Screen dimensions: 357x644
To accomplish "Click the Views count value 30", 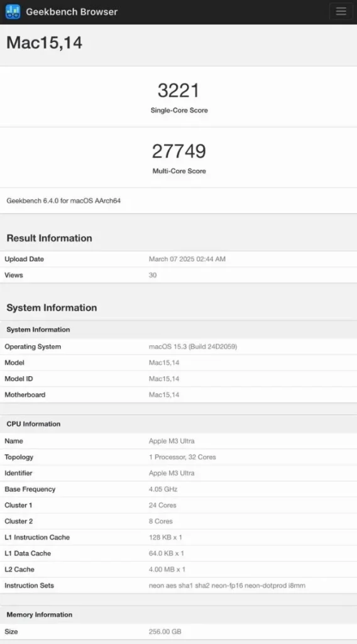I will pos(153,275).
